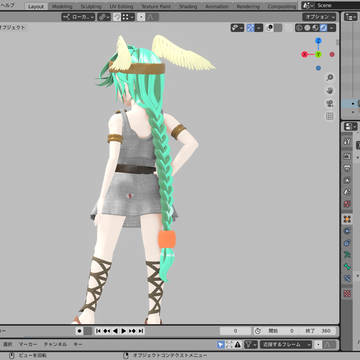Open the View Layer properties tab
Viewport: 360px width, 360px height.
[347, 180]
